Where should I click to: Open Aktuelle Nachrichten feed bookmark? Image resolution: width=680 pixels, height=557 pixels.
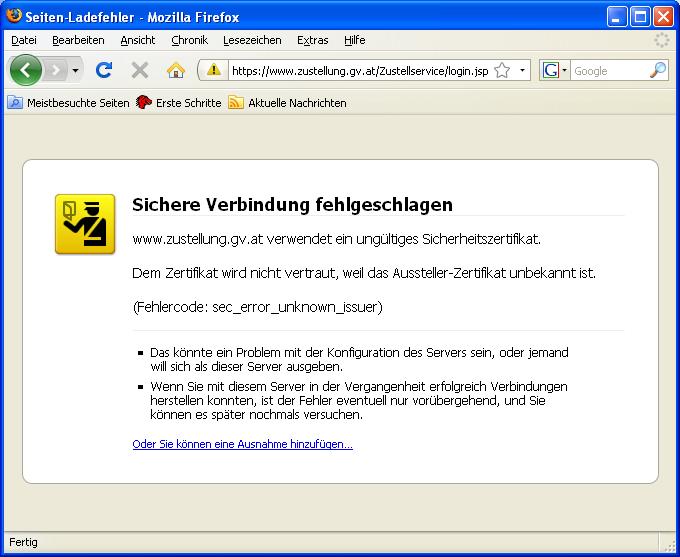[288, 103]
